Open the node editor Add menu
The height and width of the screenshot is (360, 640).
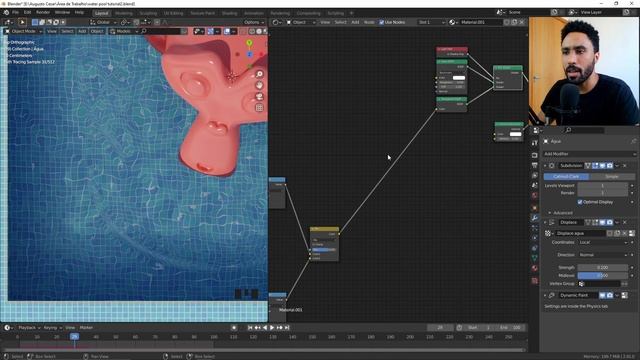pos(355,22)
